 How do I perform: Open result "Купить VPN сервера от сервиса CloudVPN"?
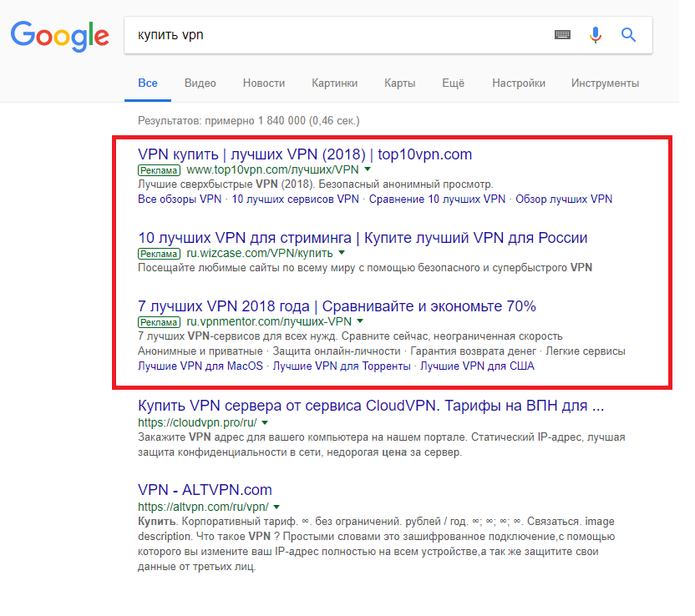coord(371,405)
